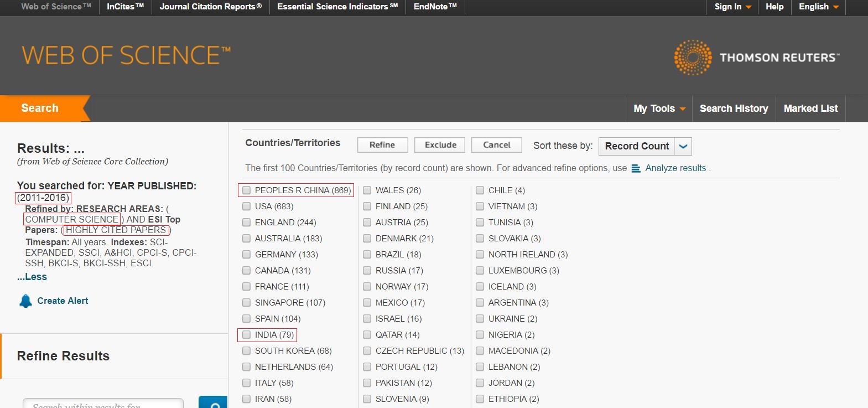This screenshot has width=868, height=408.
Task: Open the Help menu item
Action: pos(775,7)
